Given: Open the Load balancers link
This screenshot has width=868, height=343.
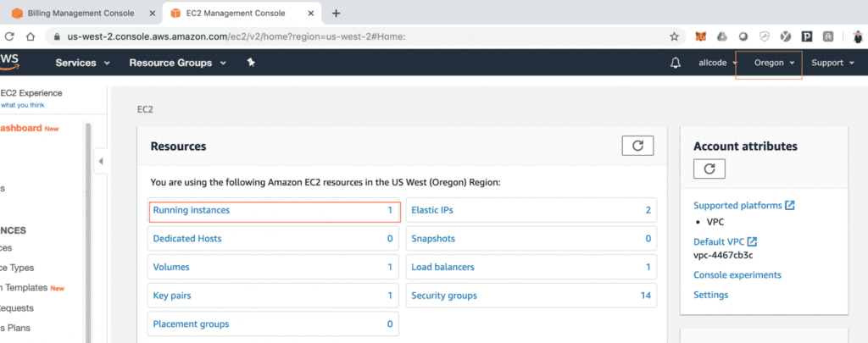Looking at the screenshot, I should (442, 267).
